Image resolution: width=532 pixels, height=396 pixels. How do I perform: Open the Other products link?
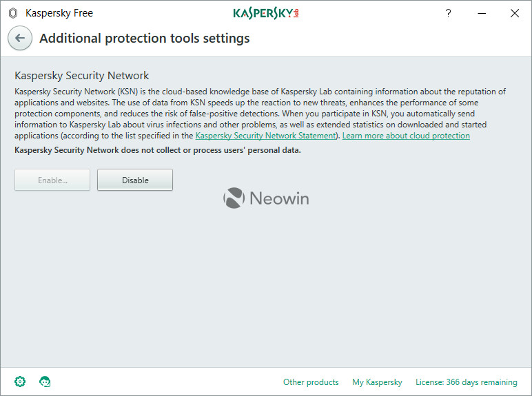[x=311, y=382]
